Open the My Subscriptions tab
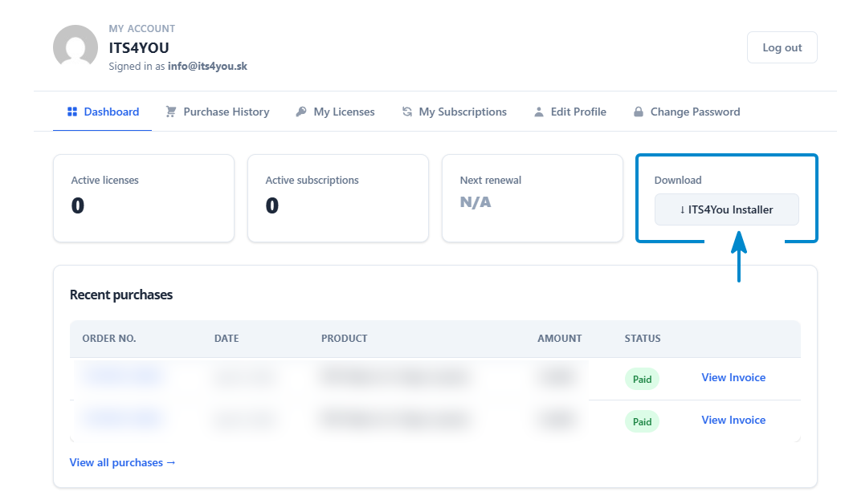 click(455, 112)
